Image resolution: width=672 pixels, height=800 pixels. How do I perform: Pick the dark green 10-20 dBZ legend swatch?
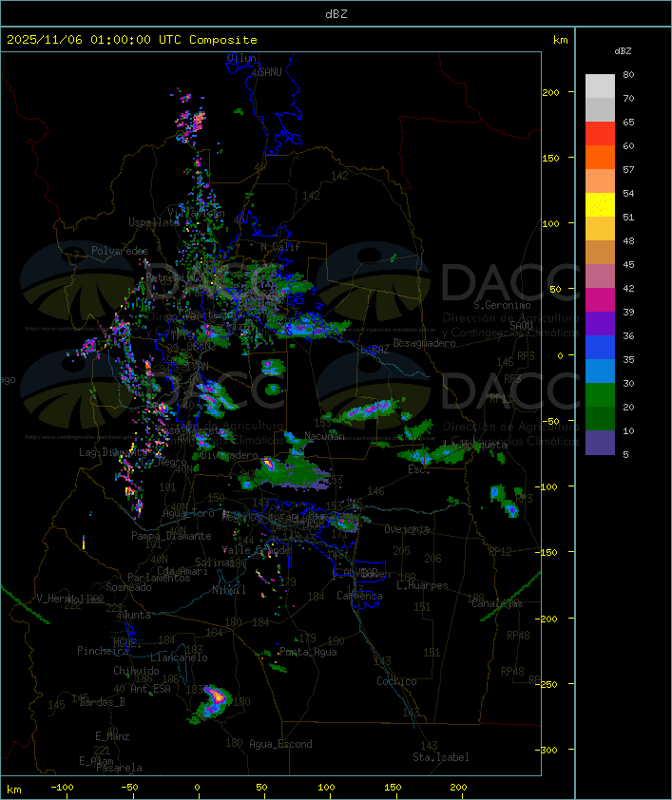click(x=600, y=418)
